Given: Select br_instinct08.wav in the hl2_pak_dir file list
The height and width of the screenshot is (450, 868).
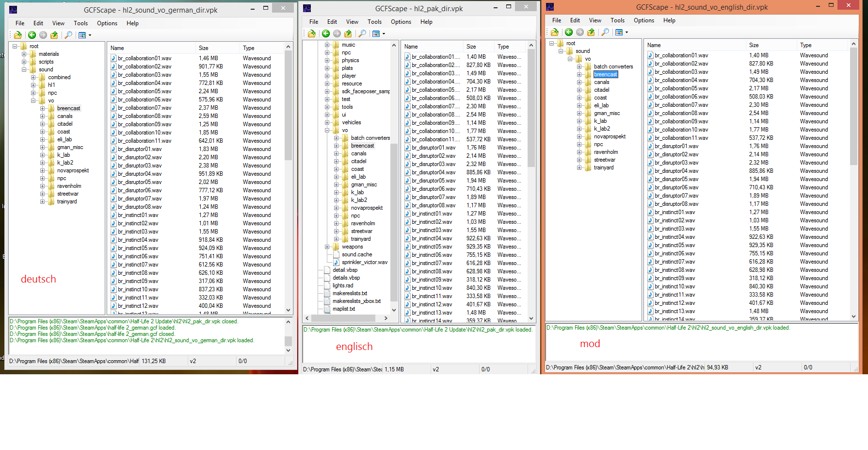Looking at the screenshot, I should click(432, 271).
